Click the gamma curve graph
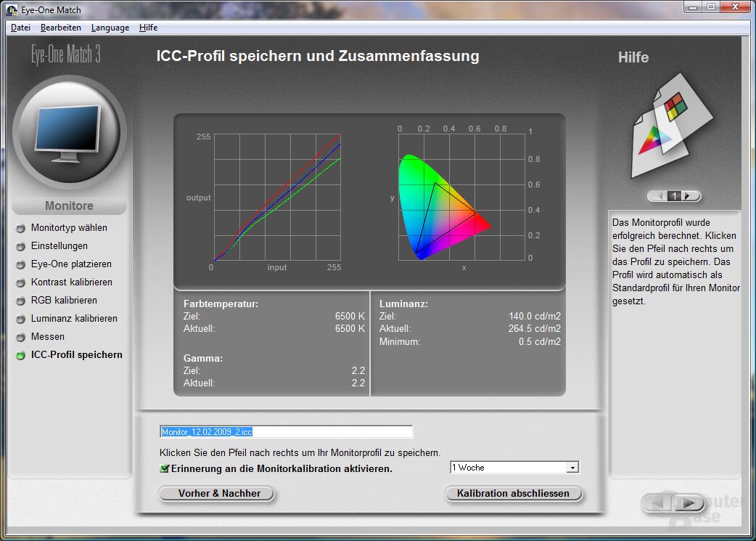 pyautogui.click(x=277, y=198)
